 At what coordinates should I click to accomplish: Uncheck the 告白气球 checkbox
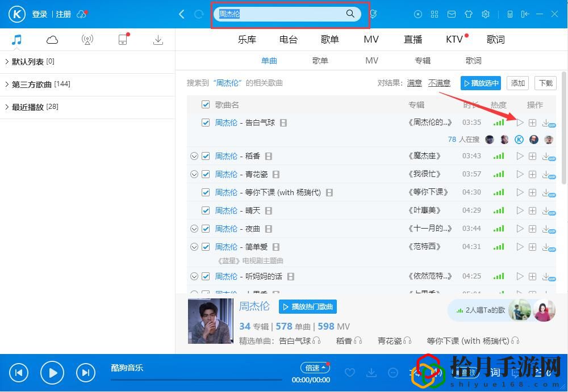(x=206, y=123)
